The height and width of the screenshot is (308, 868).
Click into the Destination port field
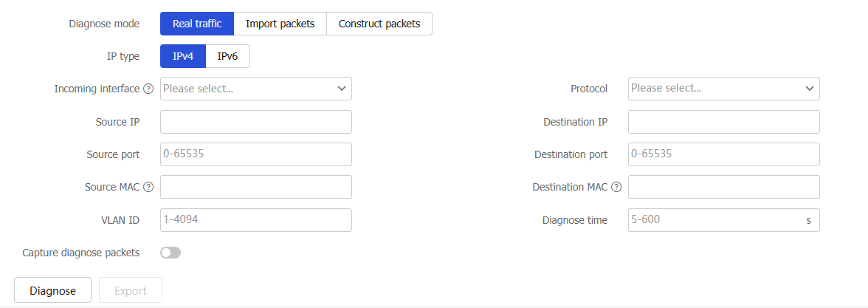(723, 154)
